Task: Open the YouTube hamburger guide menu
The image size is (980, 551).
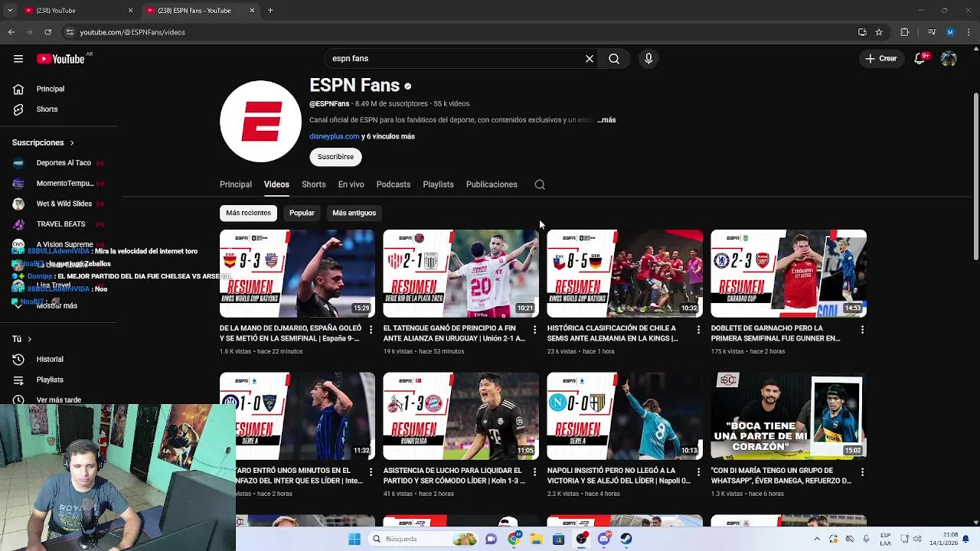Action: click(18, 58)
